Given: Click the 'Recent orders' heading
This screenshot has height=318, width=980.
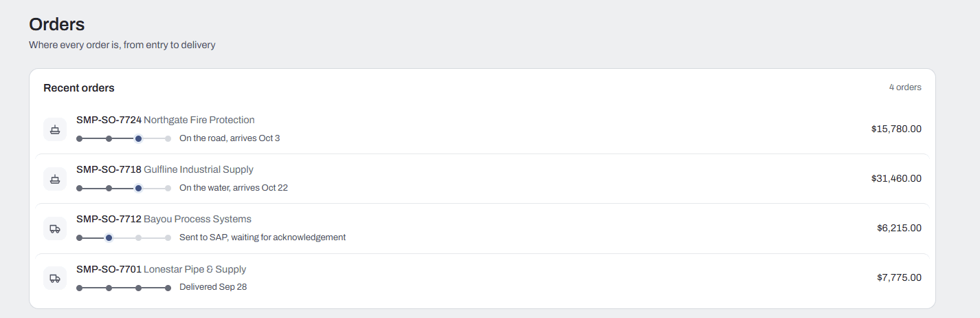Looking at the screenshot, I should tap(79, 88).
